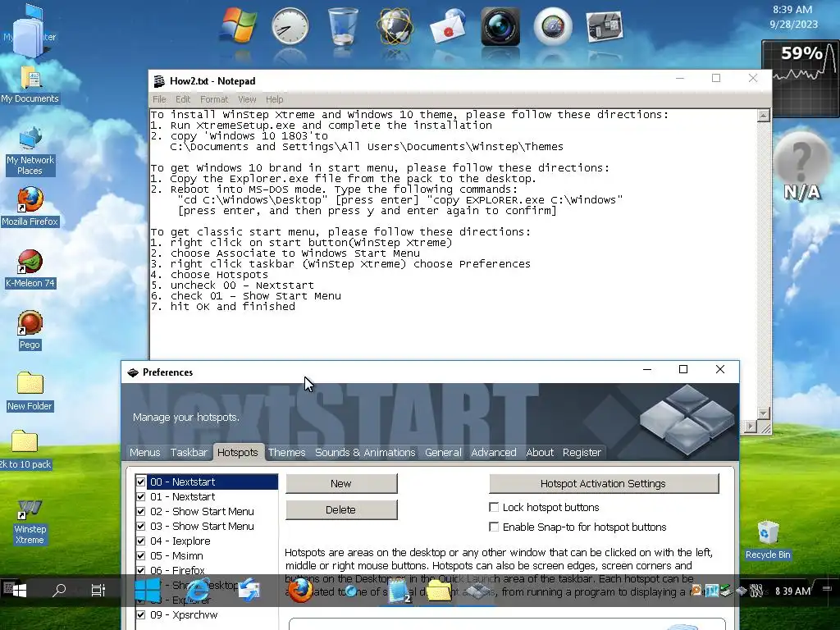
Task: Toggle the 05 - Msimn checkbox
Action: 141,555
